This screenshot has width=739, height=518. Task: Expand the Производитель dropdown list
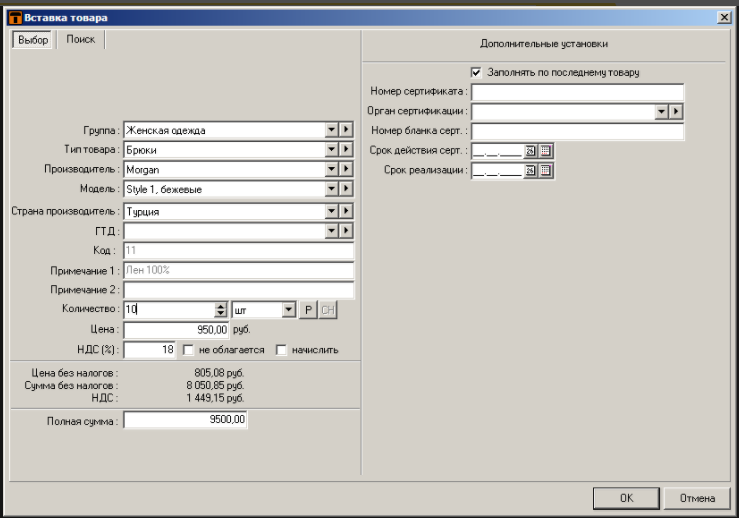(331, 169)
